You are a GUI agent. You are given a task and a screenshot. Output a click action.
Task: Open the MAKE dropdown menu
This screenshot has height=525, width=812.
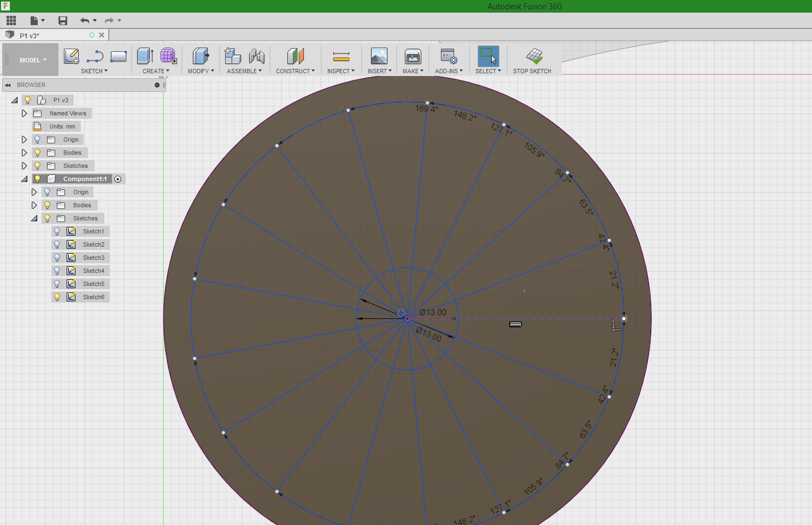pyautogui.click(x=413, y=71)
